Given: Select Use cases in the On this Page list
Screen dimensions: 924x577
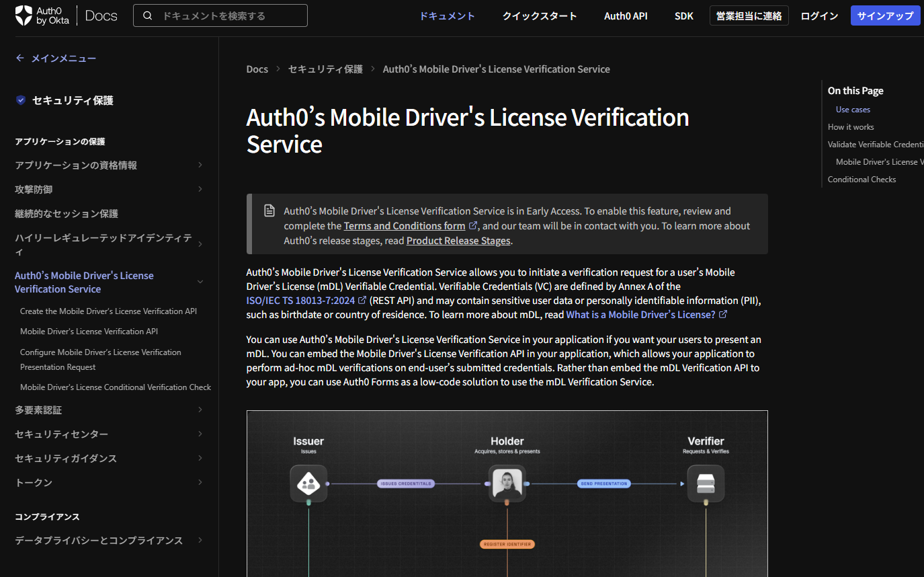Looking at the screenshot, I should point(852,109).
